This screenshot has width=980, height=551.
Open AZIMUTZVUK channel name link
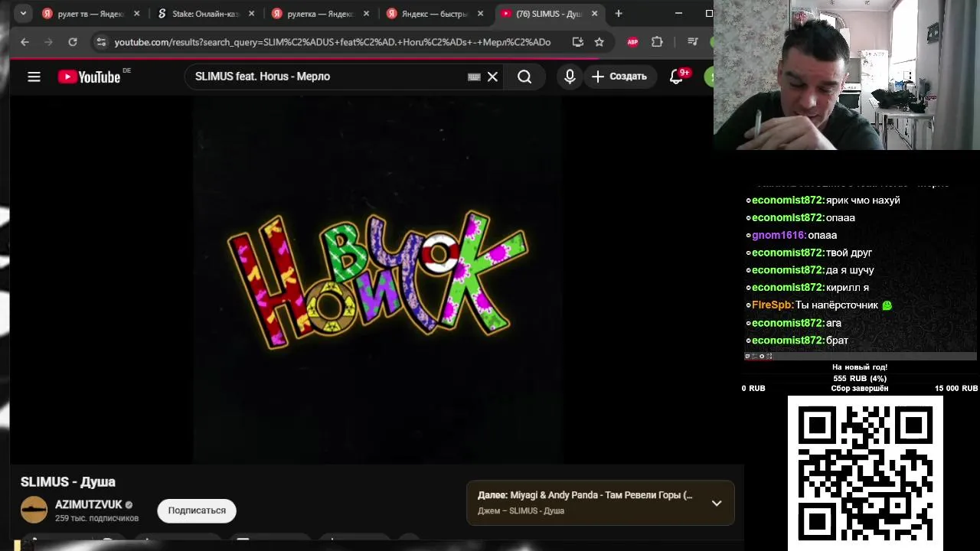click(89, 505)
